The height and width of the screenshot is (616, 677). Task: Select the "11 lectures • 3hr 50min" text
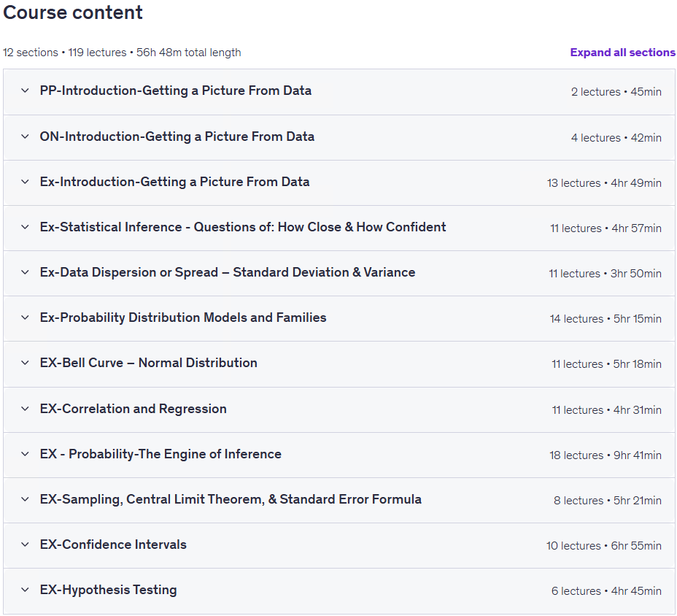pos(606,274)
